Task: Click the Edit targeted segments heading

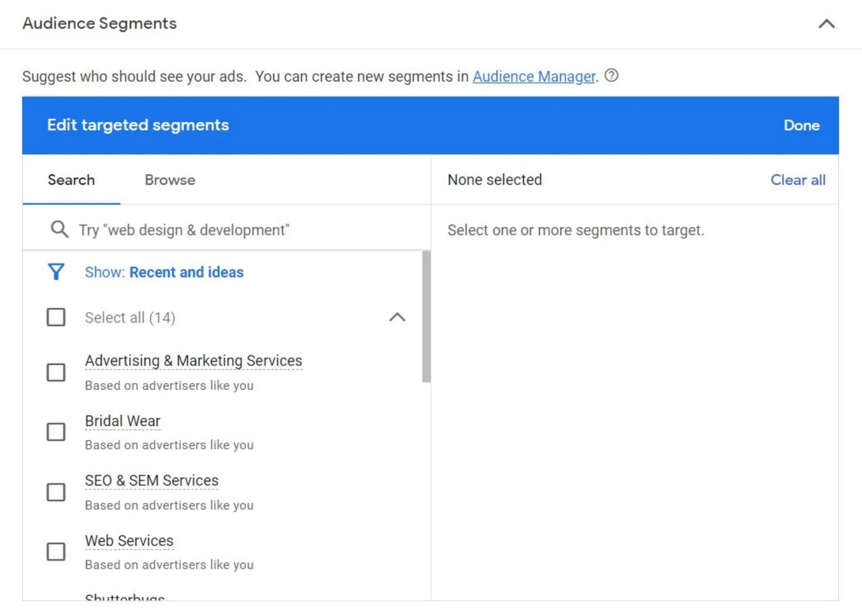Action: [x=138, y=125]
